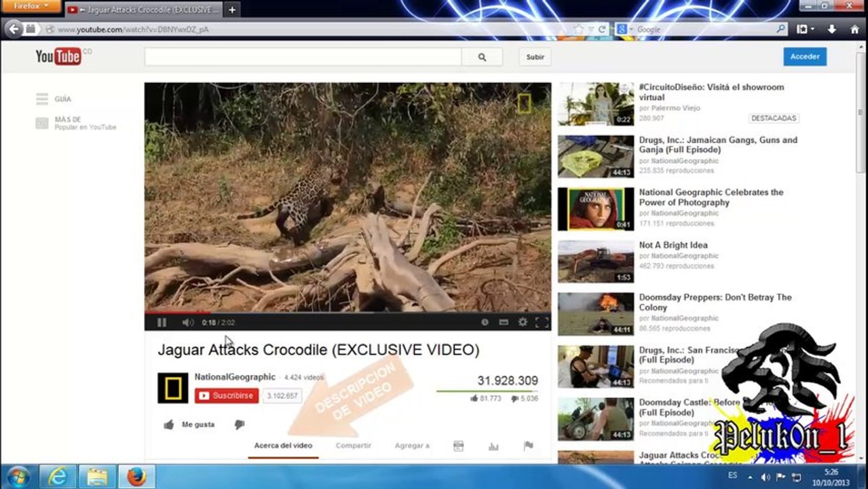Click the National Geographic channel avatar

pos(172,388)
